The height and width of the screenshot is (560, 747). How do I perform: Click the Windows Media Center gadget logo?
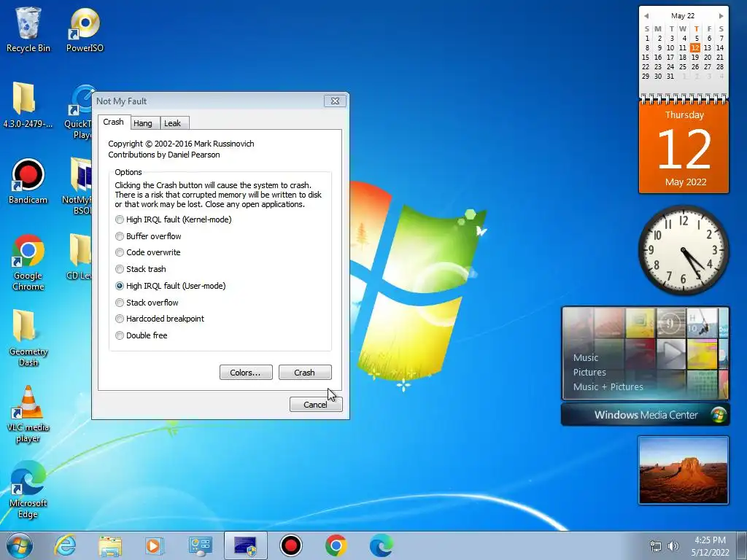[x=719, y=415]
